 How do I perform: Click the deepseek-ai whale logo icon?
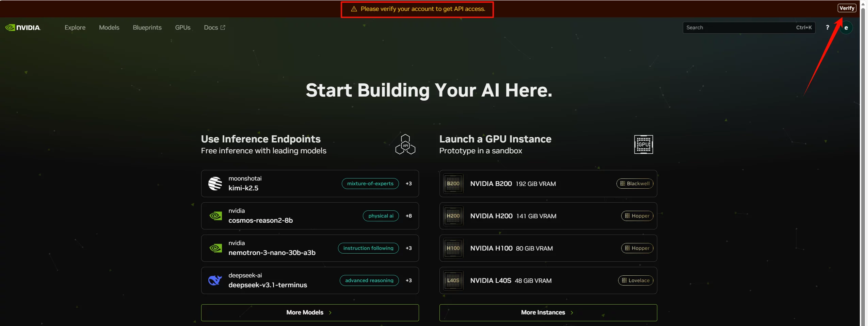(215, 280)
